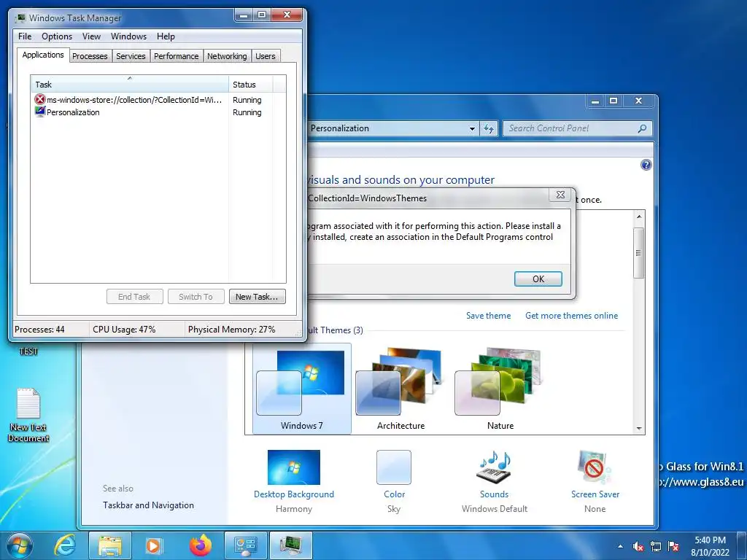Open Control Panel help question mark icon

tap(646, 165)
